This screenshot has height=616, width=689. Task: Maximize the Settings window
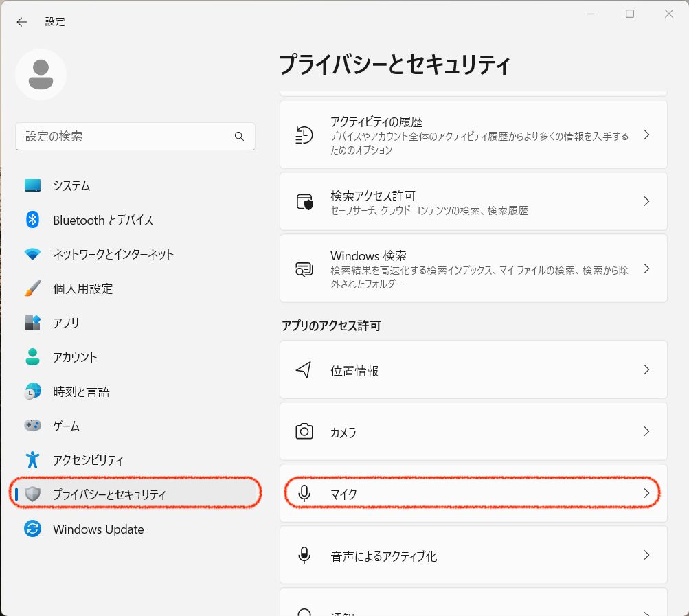pos(630,14)
